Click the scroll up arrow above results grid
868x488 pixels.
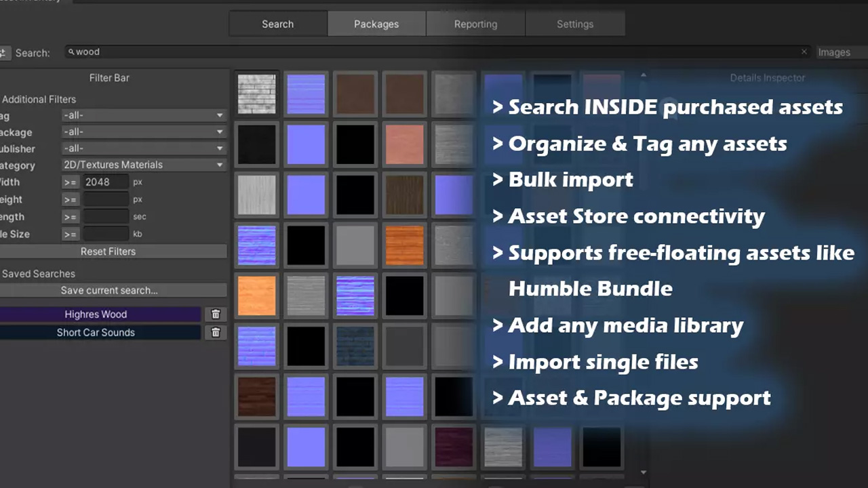click(644, 76)
